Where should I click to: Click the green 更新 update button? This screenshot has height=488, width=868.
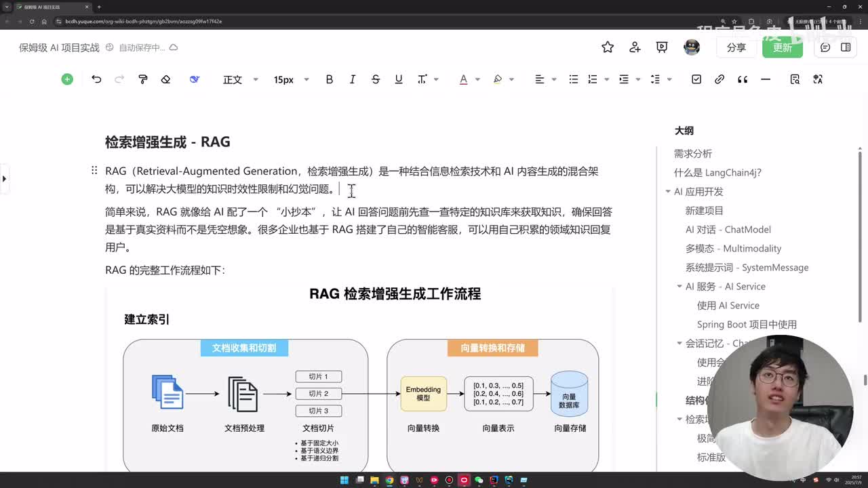[x=783, y=47]
